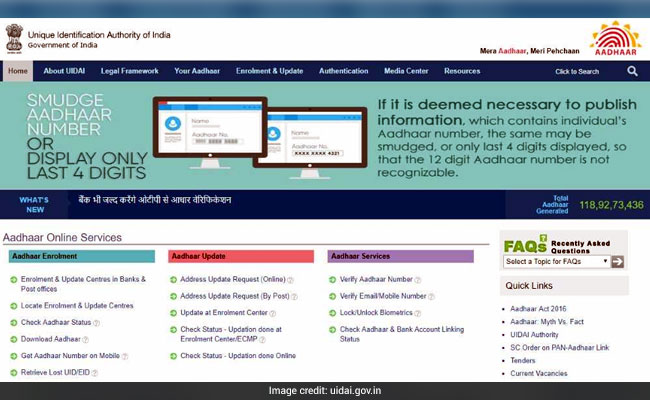The image size is (650, 400).
Task: Open Verify Email/Mobile Number link
Action: [383, 296]
